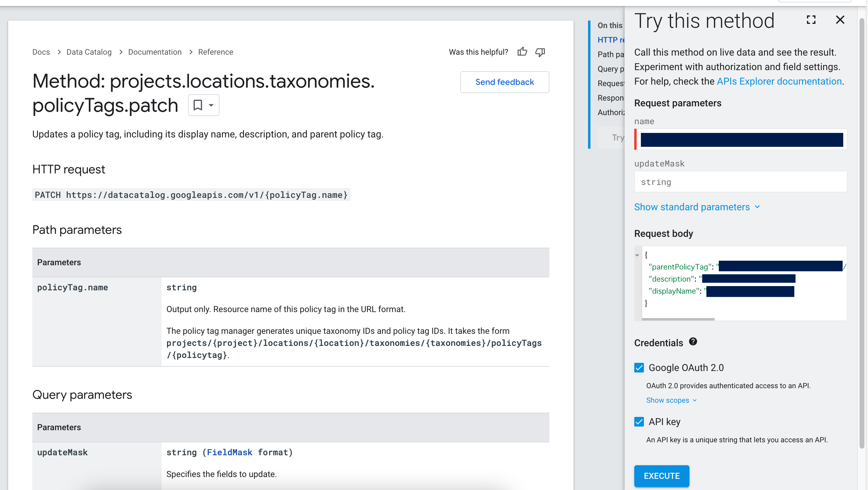
Task: Open the Credentials help question mark
Action: pos(693,342)
